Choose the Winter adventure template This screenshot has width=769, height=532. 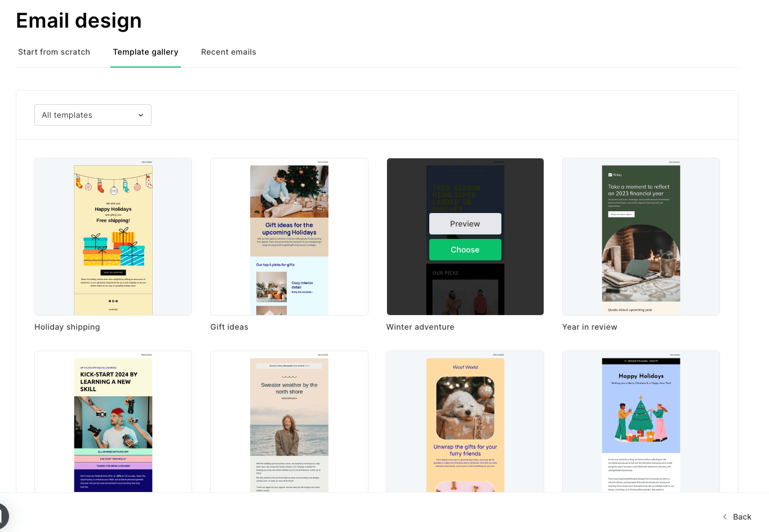tap(465, 250)
